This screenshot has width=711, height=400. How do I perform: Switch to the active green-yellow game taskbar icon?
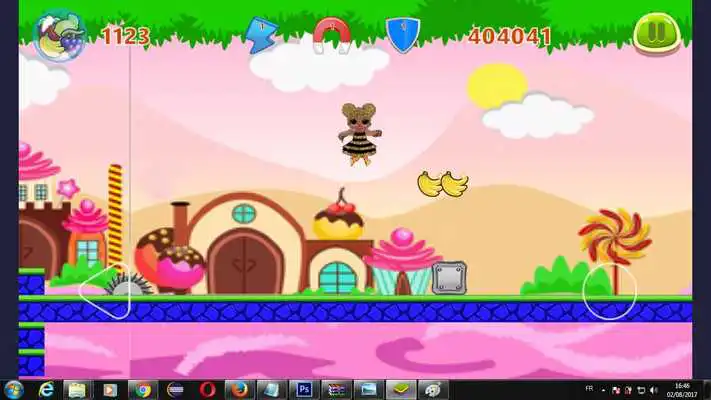[401, 390]
